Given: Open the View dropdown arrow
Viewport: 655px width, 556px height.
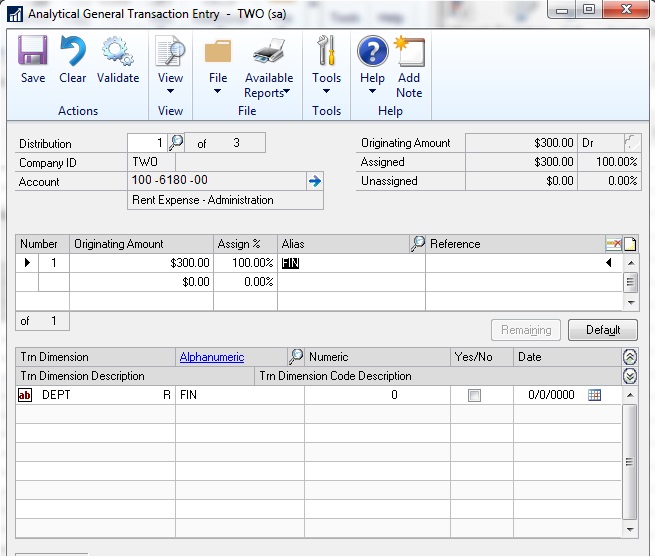Looking at the screenshot, I should point(170,91).
